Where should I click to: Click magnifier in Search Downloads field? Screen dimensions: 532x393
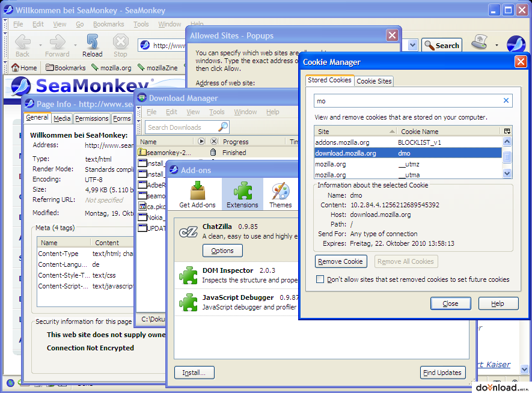click(223, 127)
